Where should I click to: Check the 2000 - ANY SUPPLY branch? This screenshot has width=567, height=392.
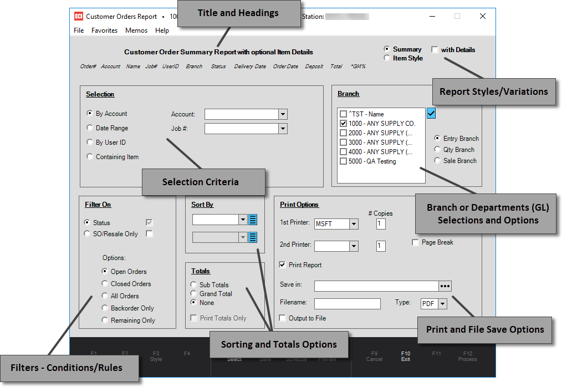tap(343, 133)
